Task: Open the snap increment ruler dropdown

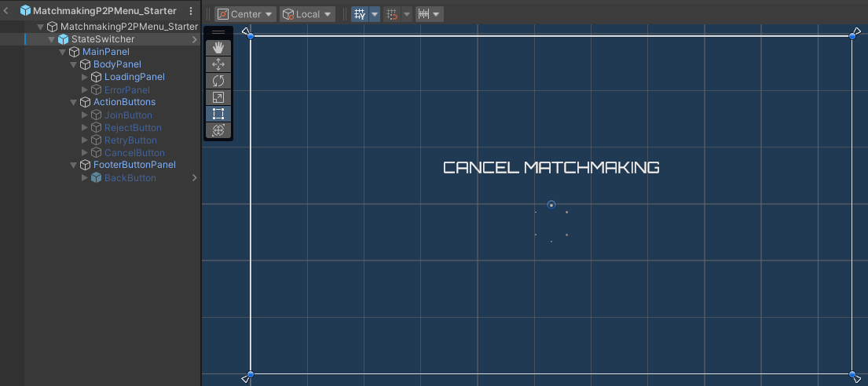Action: coord(430,14)
